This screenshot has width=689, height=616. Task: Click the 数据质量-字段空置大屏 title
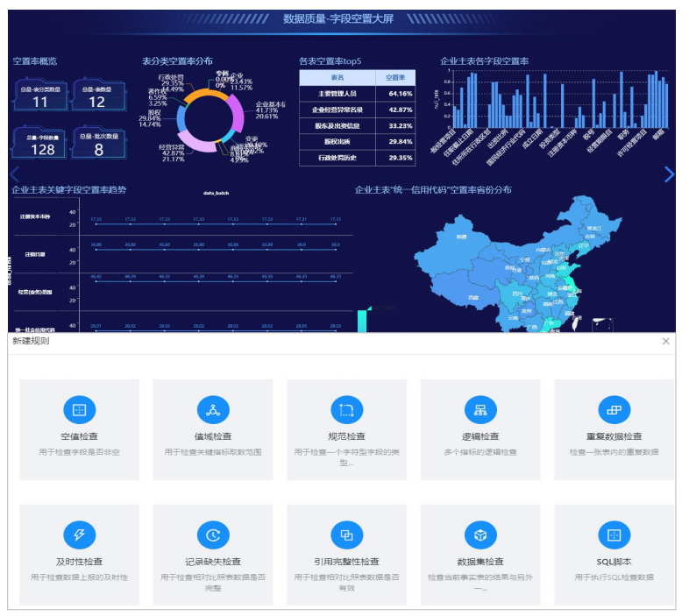pyautogui.click(x=338, y=19)
